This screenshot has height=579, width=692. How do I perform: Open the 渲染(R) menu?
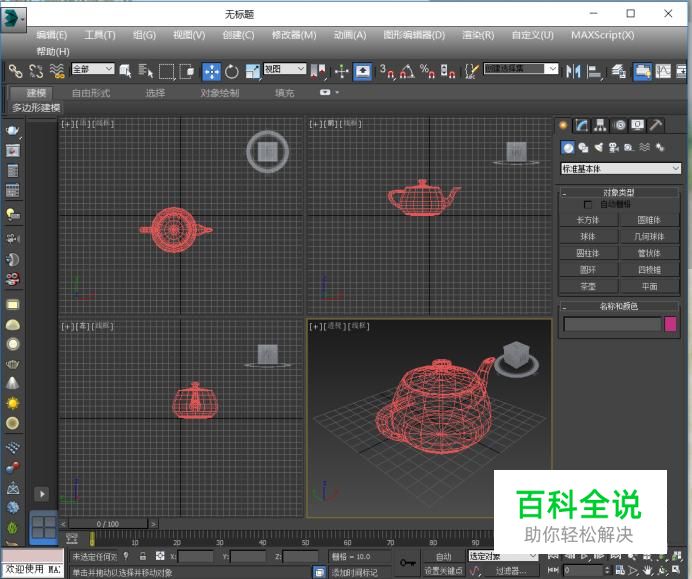tap(478, 35)
